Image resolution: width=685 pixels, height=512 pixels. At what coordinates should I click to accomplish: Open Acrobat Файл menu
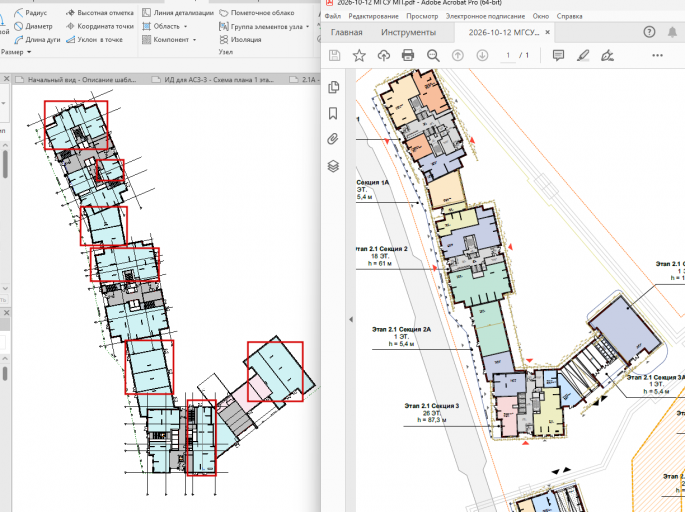pyautogui.click(x=332, y=16)
